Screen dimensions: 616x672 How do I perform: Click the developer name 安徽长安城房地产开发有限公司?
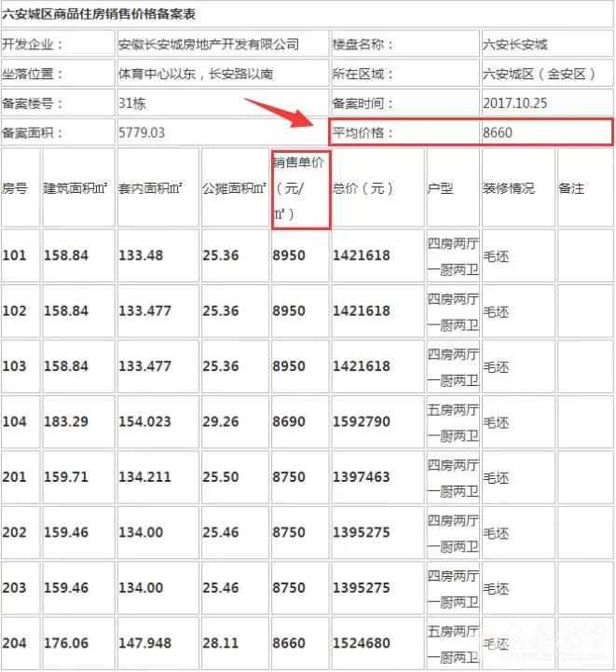coord(209,45)
